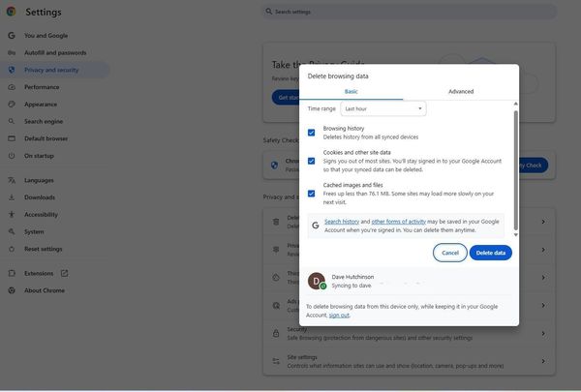This screenshot has width=581, height=392.
Task: Click the gauge icon for Performance
Action: click(12, 87)
